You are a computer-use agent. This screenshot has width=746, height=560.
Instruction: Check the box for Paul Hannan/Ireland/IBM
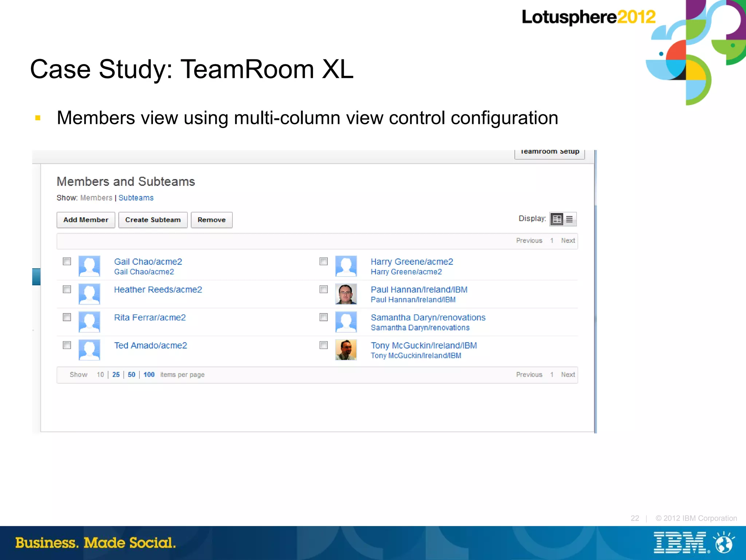(323, 289)
